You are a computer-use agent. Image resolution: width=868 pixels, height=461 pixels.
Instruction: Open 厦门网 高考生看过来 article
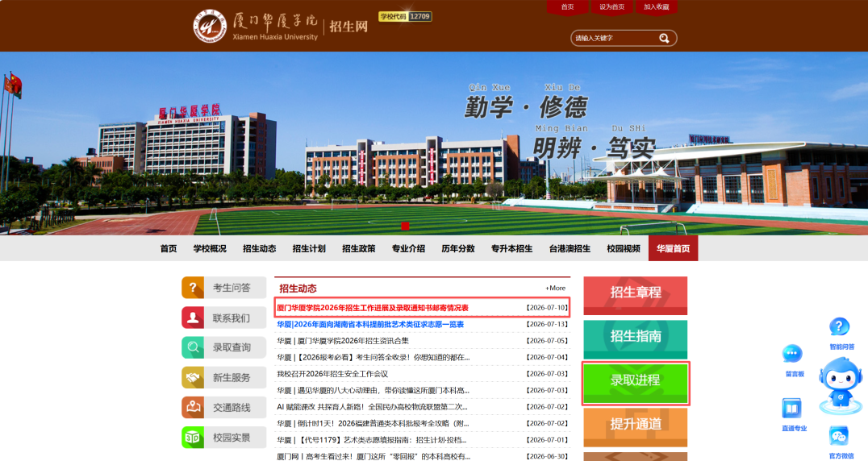coord(373,457)
